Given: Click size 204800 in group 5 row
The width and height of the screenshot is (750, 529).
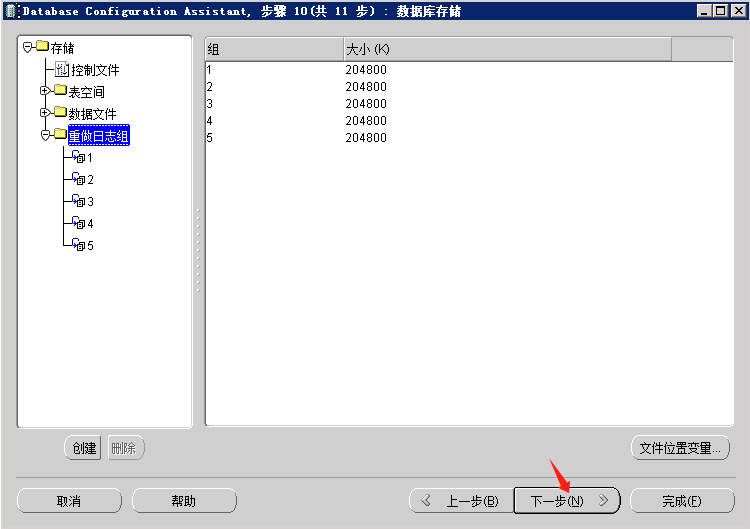Looking at the screenshot, I should pyautogui.click(x=366, y=138).
